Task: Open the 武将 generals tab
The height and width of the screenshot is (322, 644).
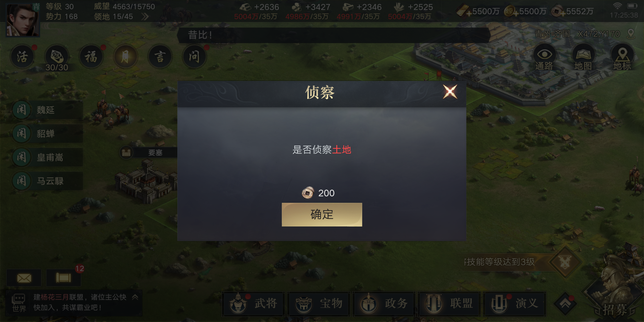Action: [253, 304]
